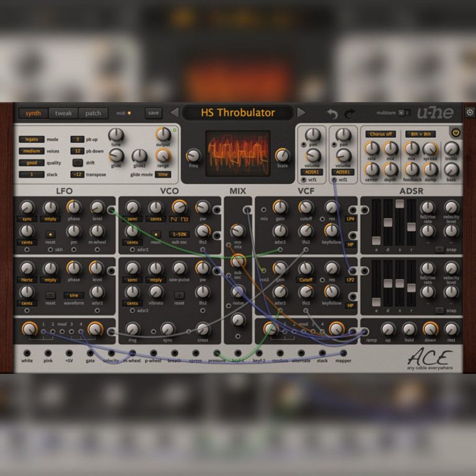Click the keyf-2 source jack
The height and width of the screenshot is (476, 476).
(259, 353)
